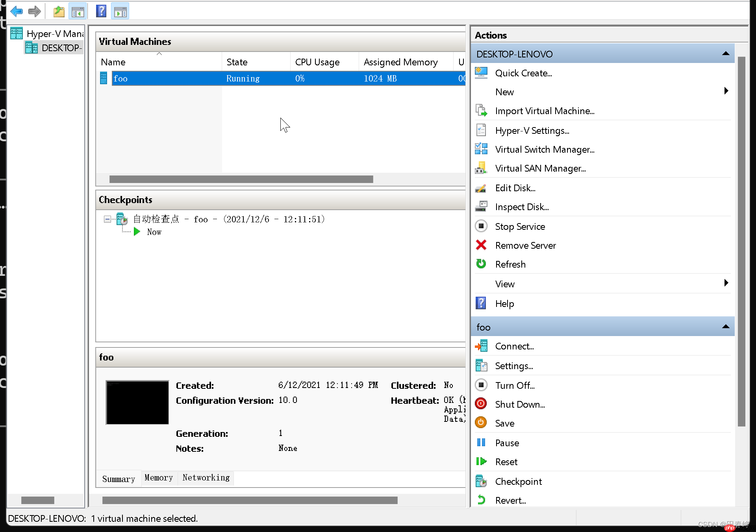This screenshot has width=756, height=532.
Task: Open Virtual Switch Manager
Action: [x=544, y=150]
